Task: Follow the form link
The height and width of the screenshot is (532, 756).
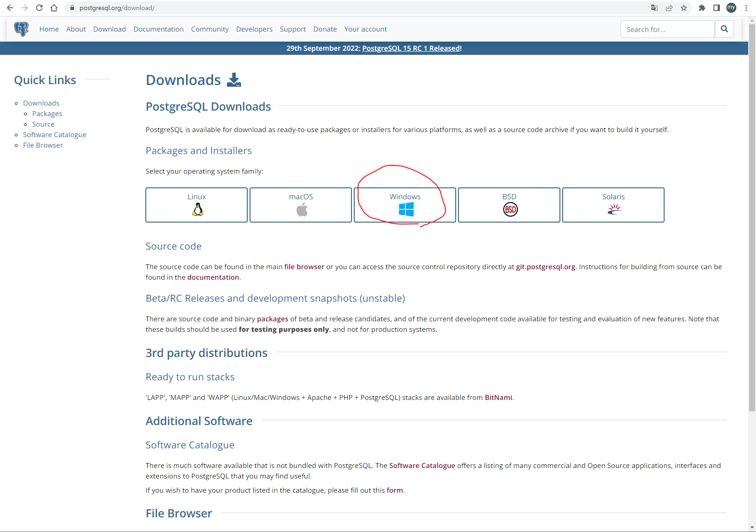Action: pos(395,490)
